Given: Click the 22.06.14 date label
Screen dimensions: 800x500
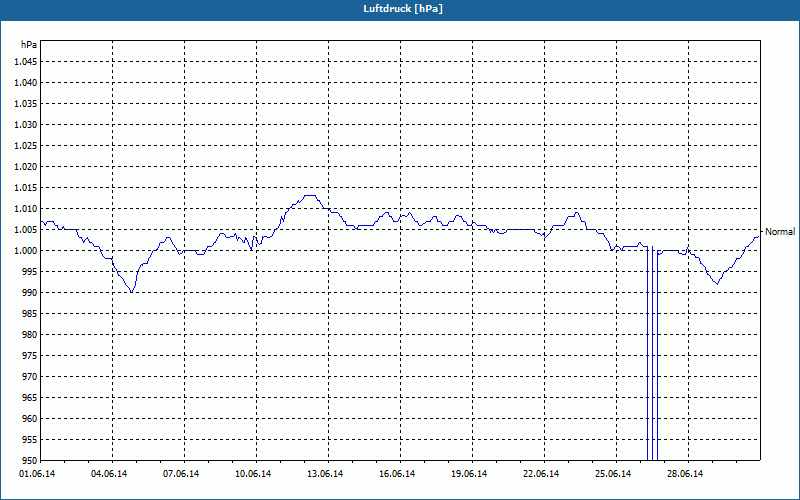Looking at the screenshot, I should tap(541, 474).
